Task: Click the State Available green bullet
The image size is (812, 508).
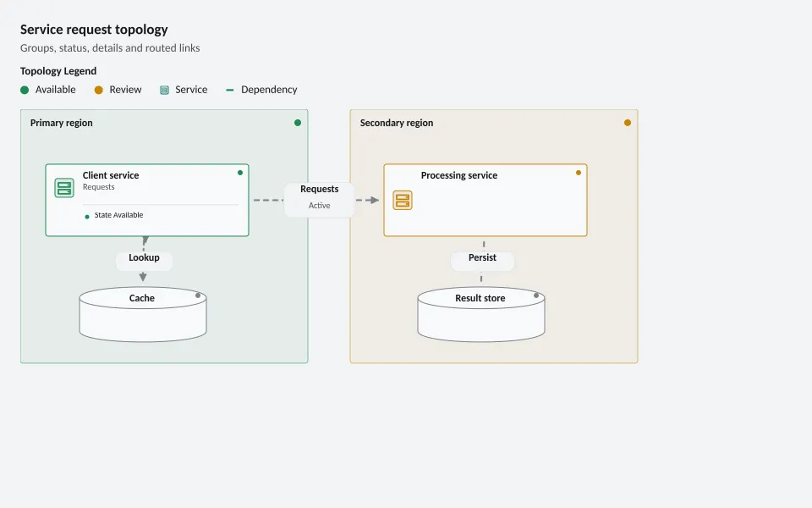Action: (x=87, y=217)
